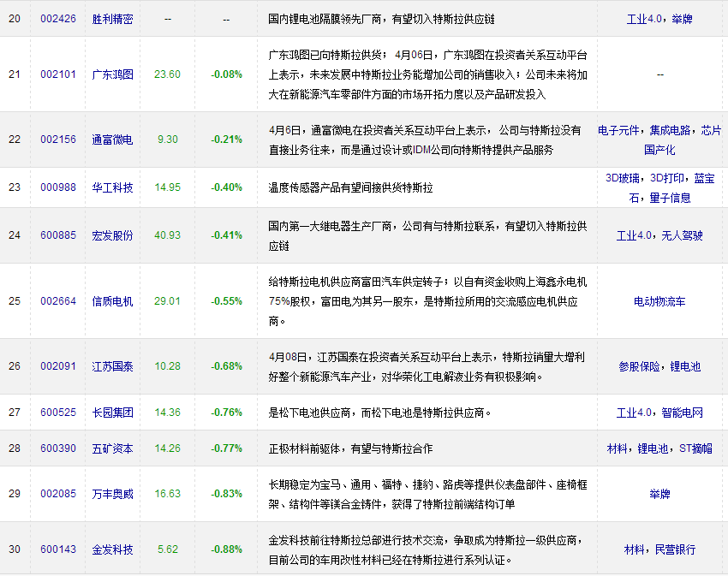Click the 3D玻璃 concept tag
Image resolution: width=728 pixels, height=576 pixels.
[623, 178]
